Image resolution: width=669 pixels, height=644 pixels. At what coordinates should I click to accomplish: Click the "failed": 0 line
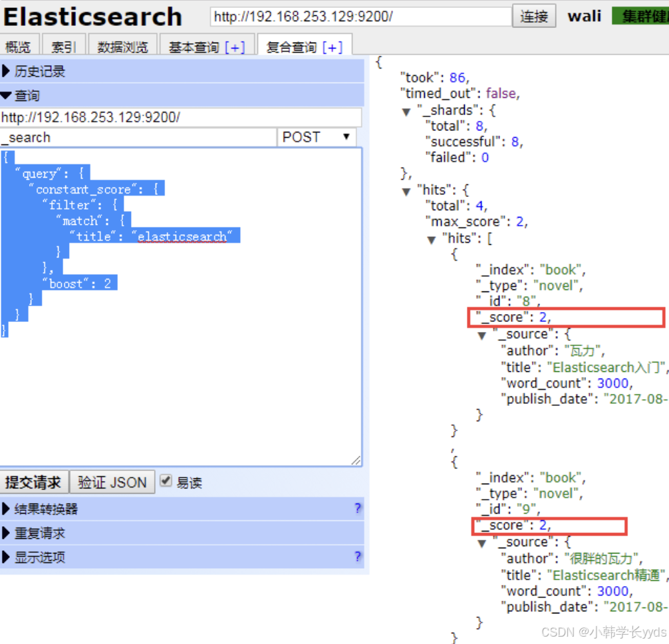coord(458,158)
